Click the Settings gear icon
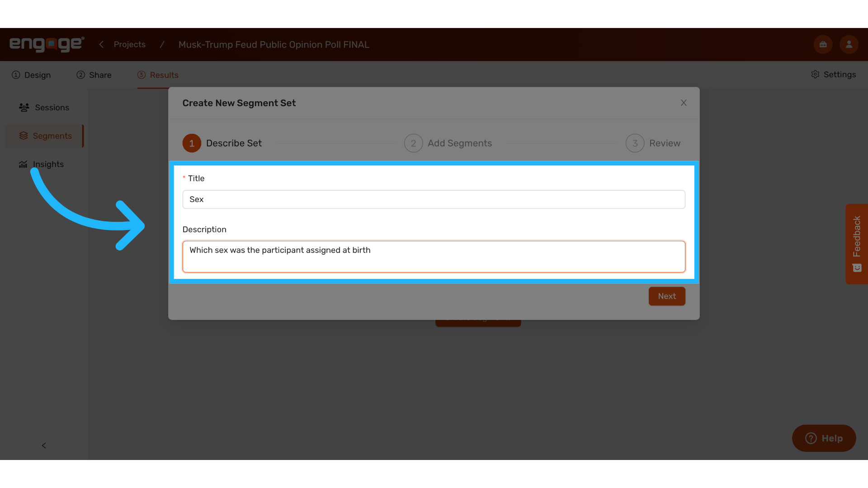 (x=815, y=75)
